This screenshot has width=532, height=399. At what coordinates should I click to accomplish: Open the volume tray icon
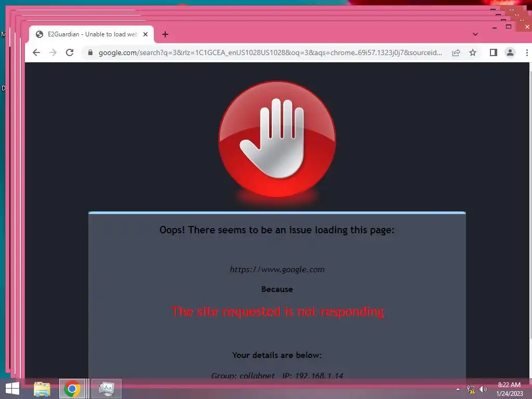[x=483, y=389]
